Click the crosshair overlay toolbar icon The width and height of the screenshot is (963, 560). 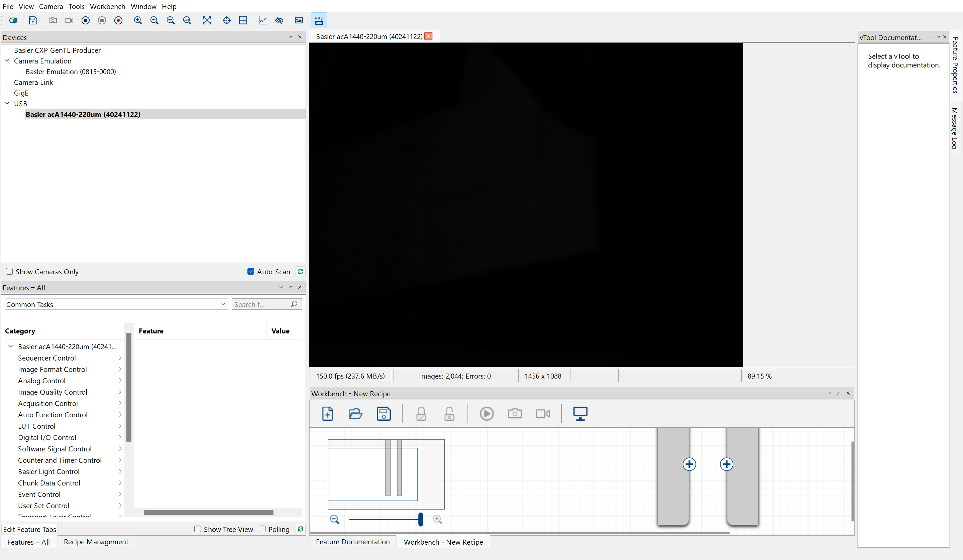(x=227, y=21)
